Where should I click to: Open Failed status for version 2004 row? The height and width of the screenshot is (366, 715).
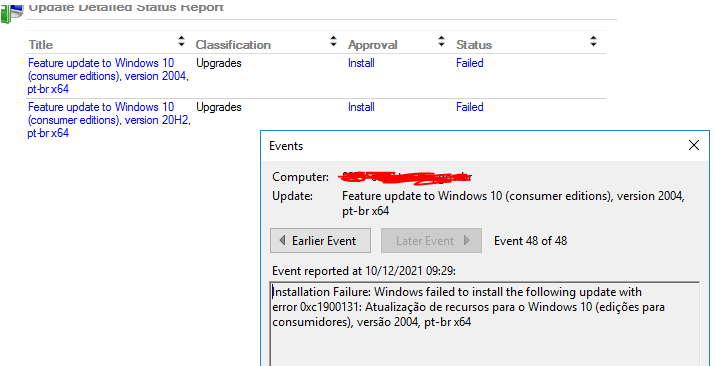point(470,63)
